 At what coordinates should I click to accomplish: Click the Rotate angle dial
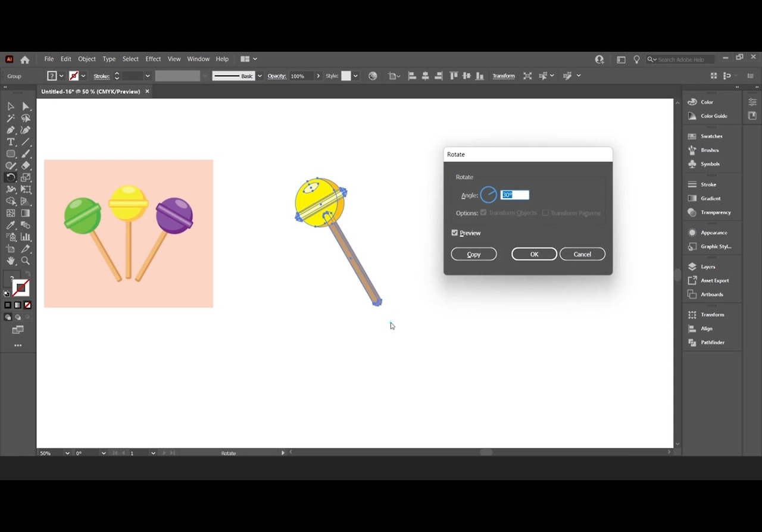[488, 195]
